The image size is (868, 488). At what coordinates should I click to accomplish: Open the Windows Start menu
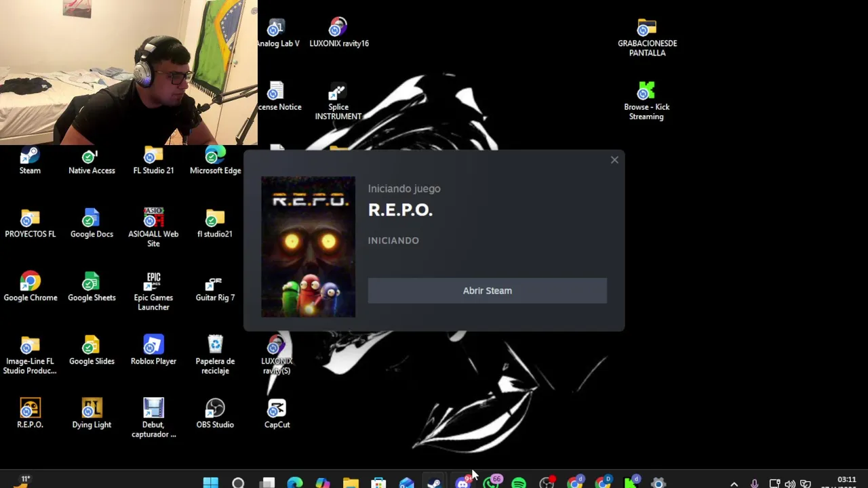coord(210,483)
